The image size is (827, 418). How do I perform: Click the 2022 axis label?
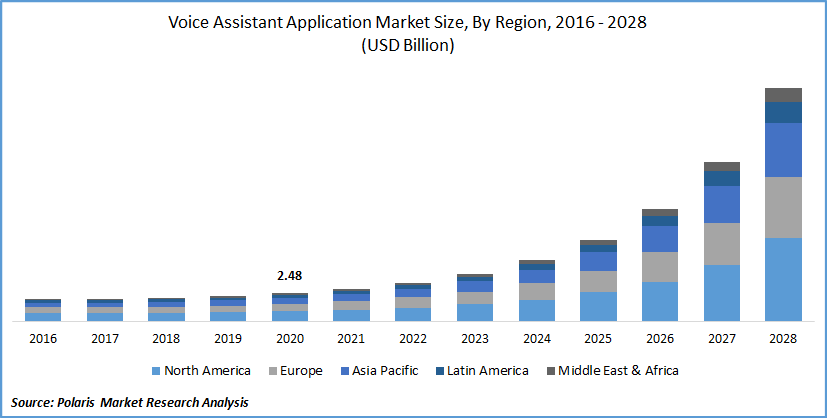tap(413, 338)
